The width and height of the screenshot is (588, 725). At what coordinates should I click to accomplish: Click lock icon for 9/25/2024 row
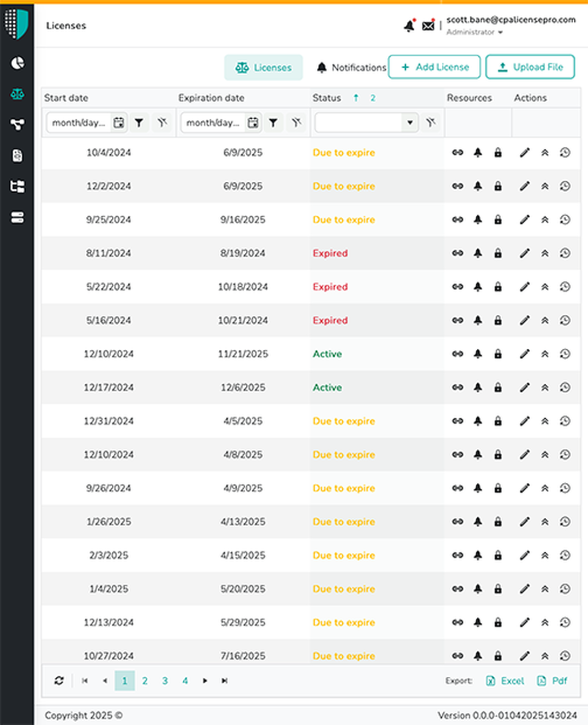point(498,220)
